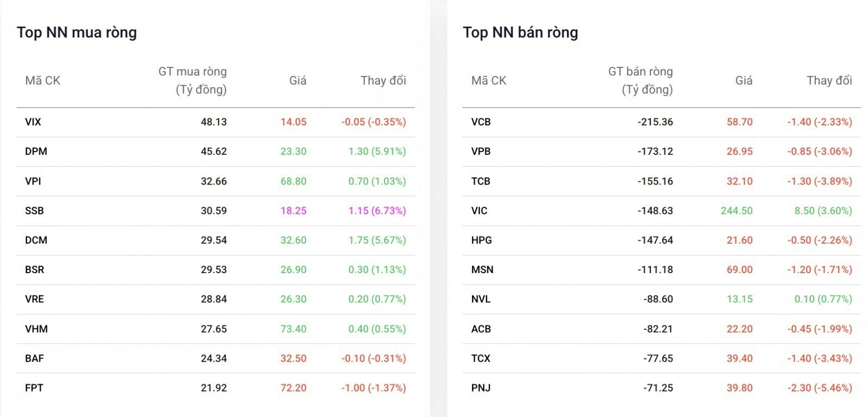Open the FPT stock code
Image resolution: width=868 pixels, height=417 pixels.
(34, 388)
